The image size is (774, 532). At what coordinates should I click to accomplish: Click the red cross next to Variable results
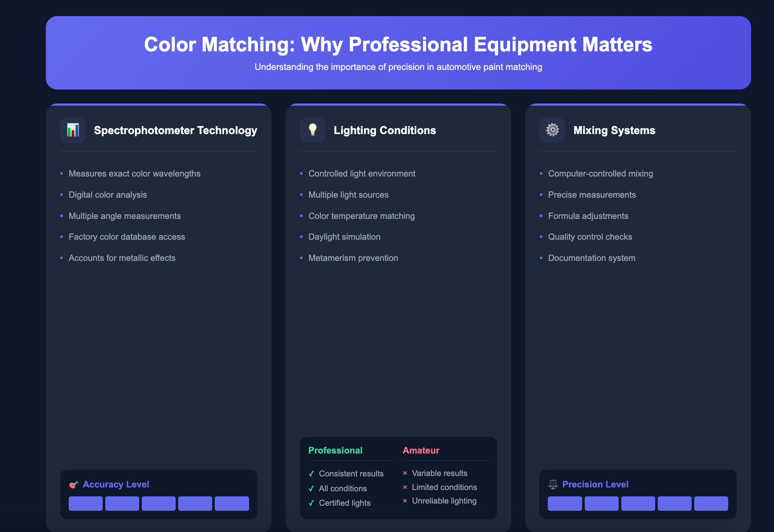click(x=405, y=473)
